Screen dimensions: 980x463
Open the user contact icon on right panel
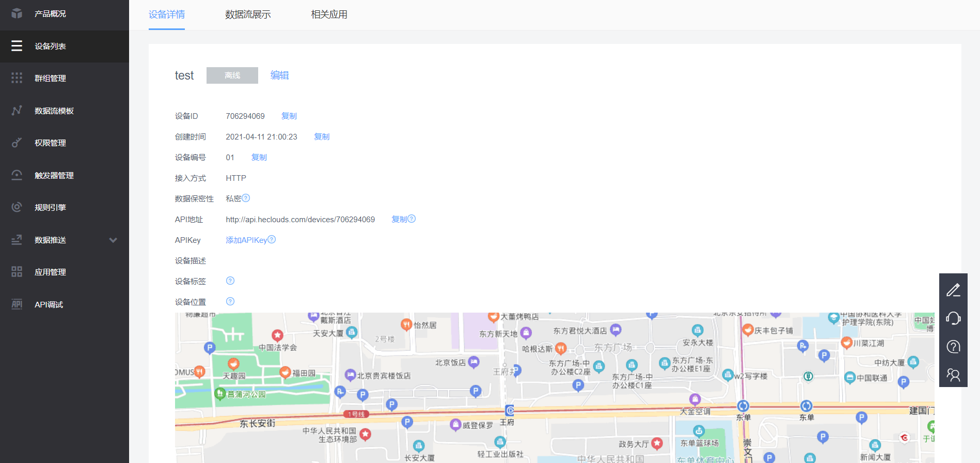(x=953, y=375)
